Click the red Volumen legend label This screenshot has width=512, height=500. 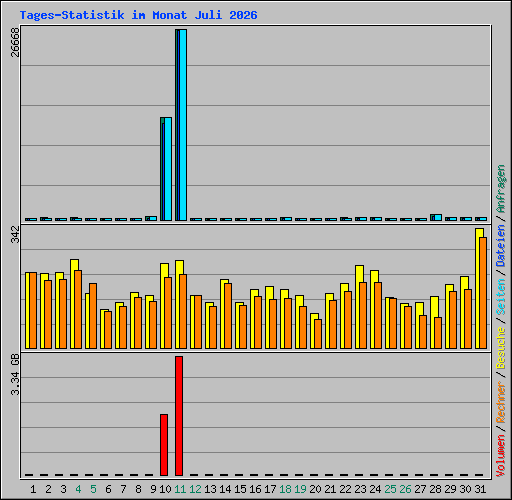pos(501,456)
